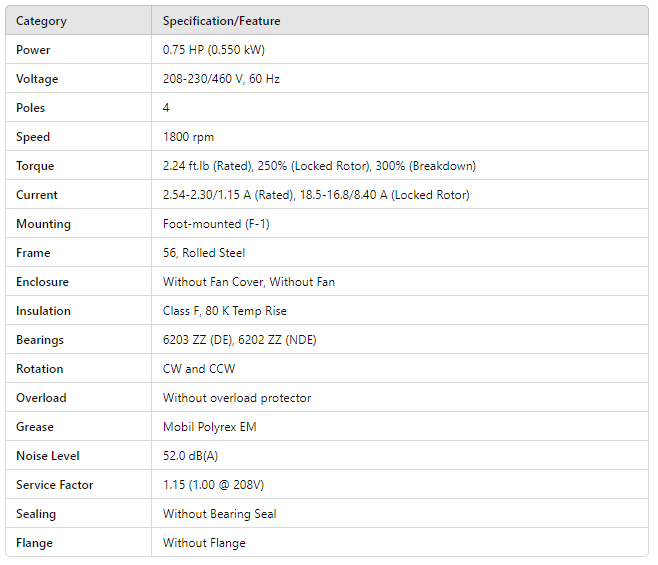Viewport: 658px width, 565px height.
Task: Click the Without overload protector text
Action: (237, 398)
